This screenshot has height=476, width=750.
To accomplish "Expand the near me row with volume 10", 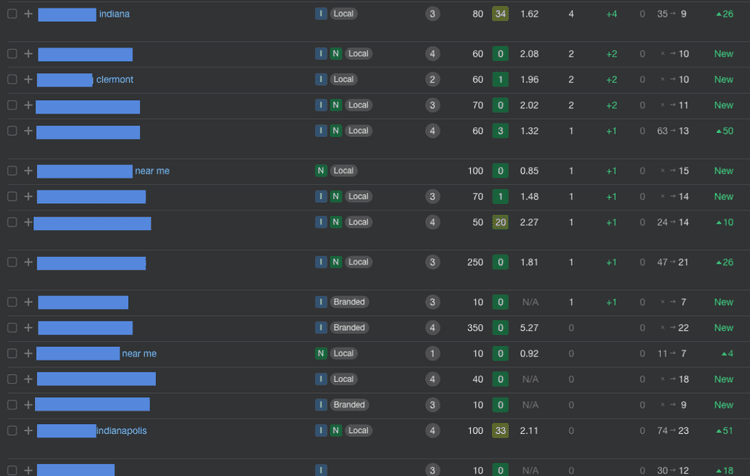I will pos(28,354).
